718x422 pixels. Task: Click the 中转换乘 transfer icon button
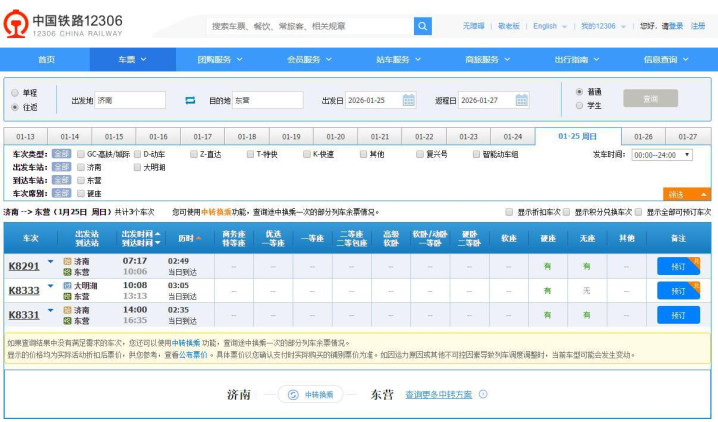[x=310, y=394]
